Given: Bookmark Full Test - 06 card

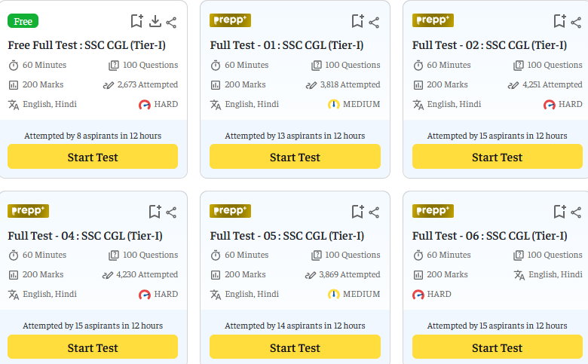Looking at the screenshot, I should point(560,212).
